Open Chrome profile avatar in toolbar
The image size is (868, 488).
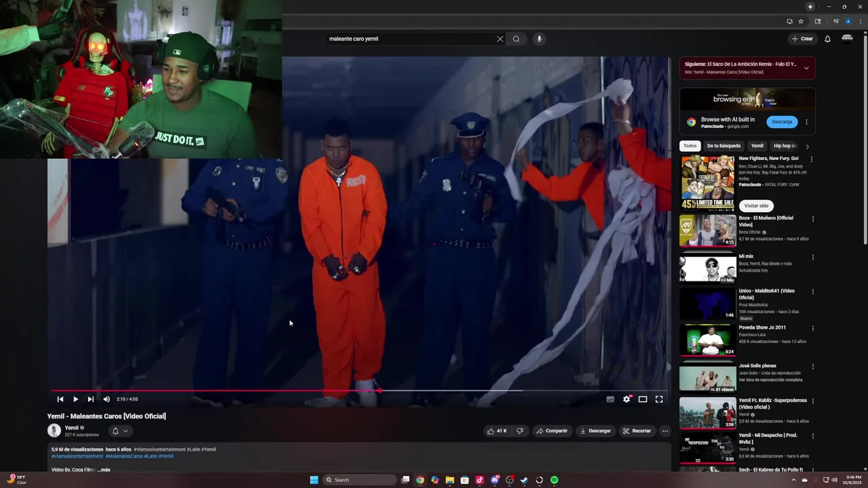(x=848, y=22)
